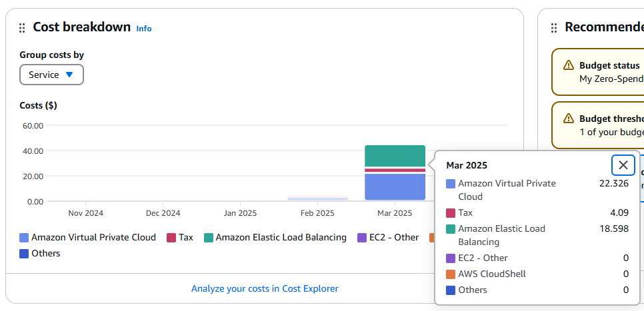Click the 18.598 value in tooltip
Viewport: 644px width, 311px height.
(614, 228)
